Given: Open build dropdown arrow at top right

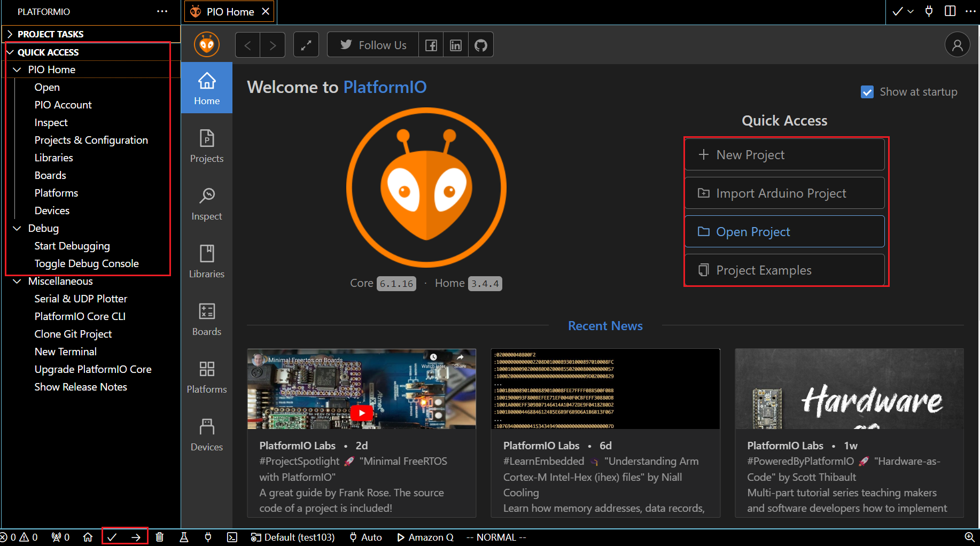Looking at the screenshot, I should tap(911, 11).
